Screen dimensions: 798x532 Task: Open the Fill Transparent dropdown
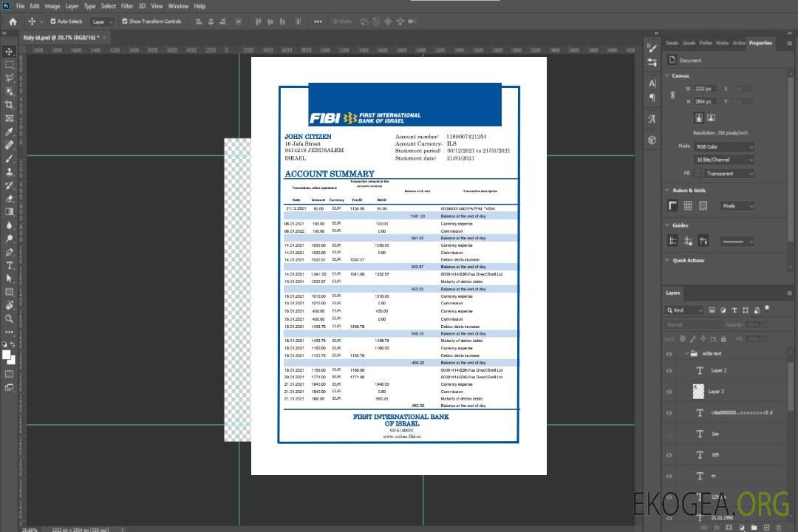coord(729,174)
